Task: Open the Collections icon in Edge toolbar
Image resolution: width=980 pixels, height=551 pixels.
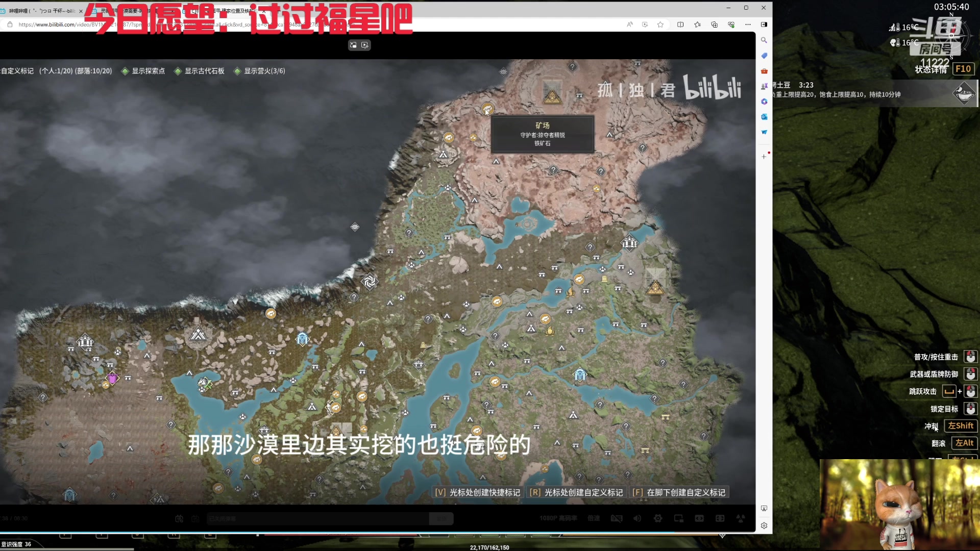Action: [x=714, y=24]
